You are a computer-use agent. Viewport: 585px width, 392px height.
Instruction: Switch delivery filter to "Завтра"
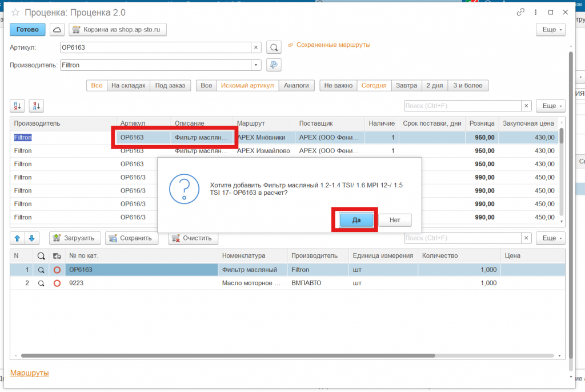(x=406, y=86)
